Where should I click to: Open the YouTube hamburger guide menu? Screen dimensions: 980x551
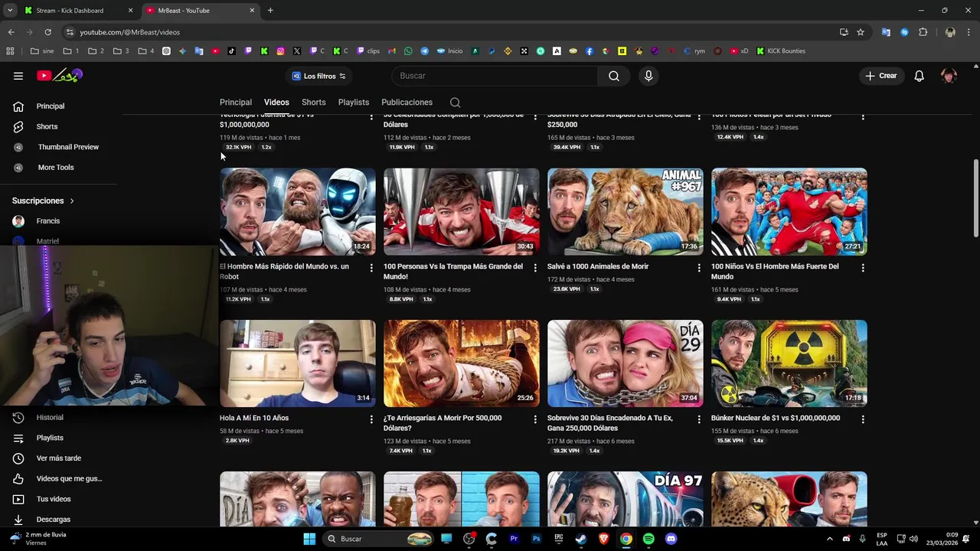[x=18, y=76]
